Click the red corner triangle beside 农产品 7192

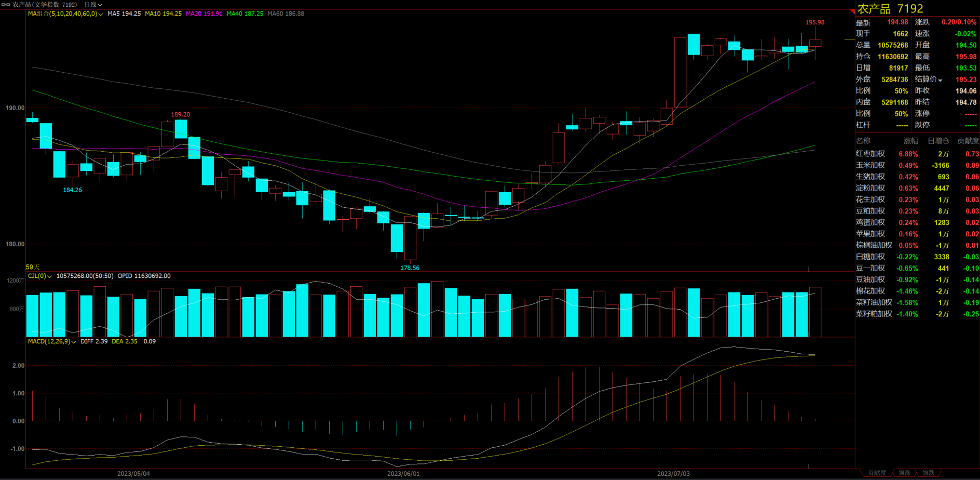851,11
